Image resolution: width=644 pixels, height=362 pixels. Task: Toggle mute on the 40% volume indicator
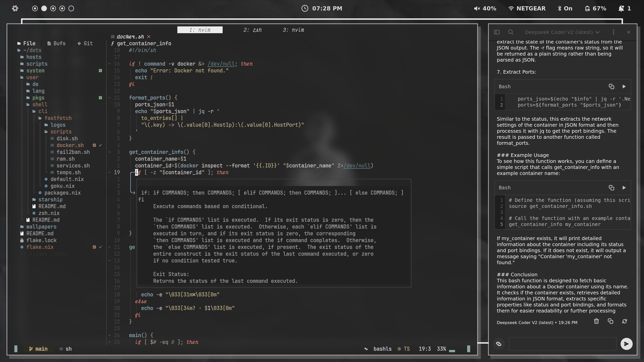(x=485, y=9)
